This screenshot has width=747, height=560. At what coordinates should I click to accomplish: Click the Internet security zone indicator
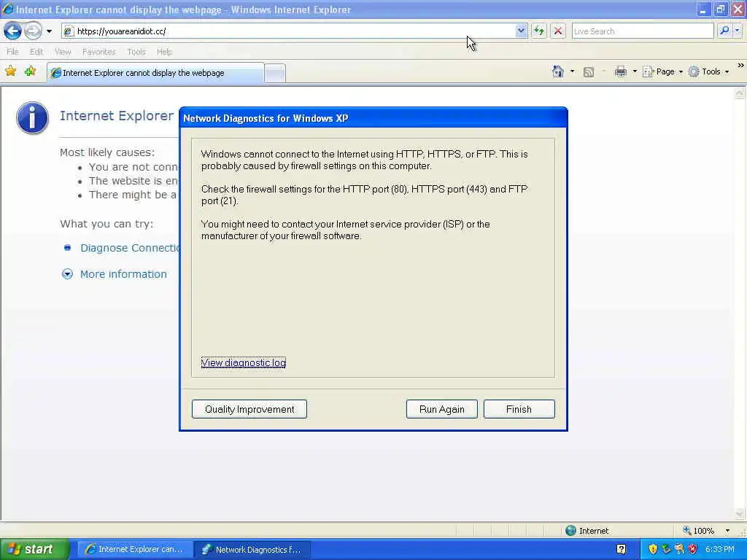[x=587, y=531]
